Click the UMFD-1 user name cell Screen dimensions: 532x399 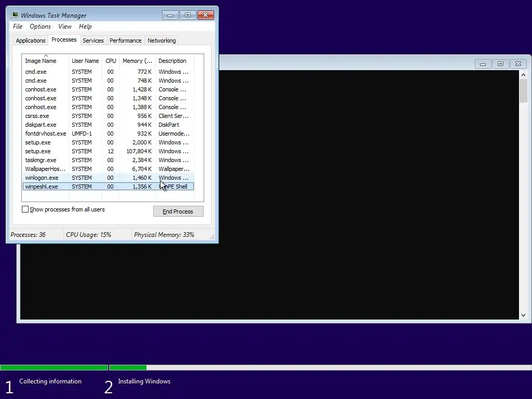click(82, 134)
